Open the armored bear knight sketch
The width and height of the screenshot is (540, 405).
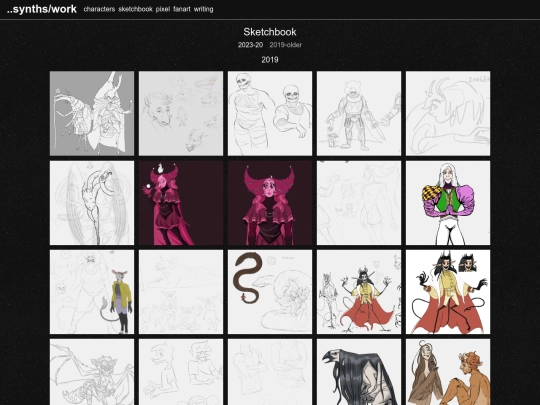coord(359,113)
